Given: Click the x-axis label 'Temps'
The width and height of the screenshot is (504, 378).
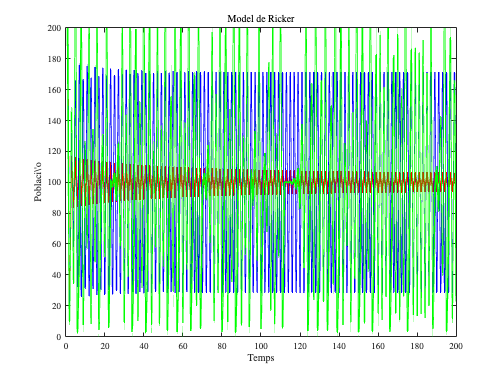Looking at the screenshot, I should coord(261,358).
